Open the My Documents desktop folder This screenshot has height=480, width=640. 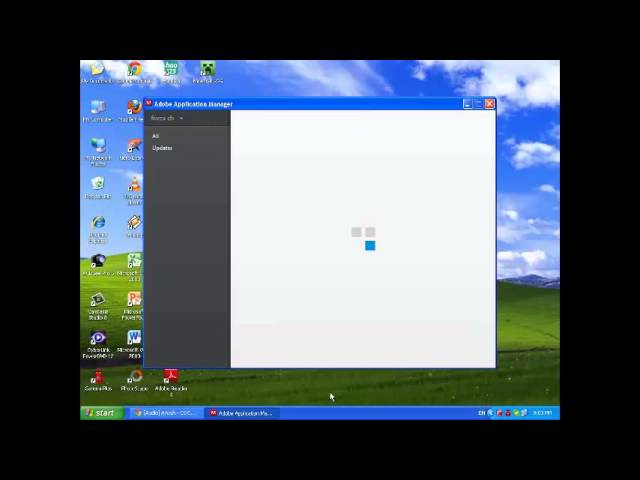pyautogui.click(x=97, y=73)
